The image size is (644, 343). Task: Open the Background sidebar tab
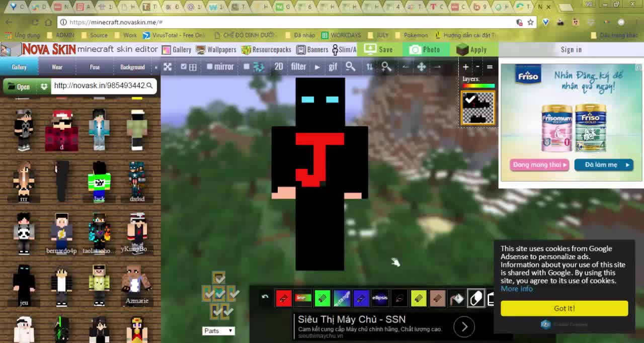[132, 67]
